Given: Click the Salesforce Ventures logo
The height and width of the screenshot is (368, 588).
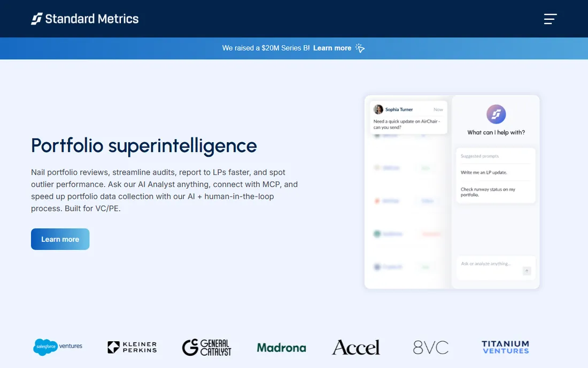Looking at the screenshot, I should tap(58, 347).
